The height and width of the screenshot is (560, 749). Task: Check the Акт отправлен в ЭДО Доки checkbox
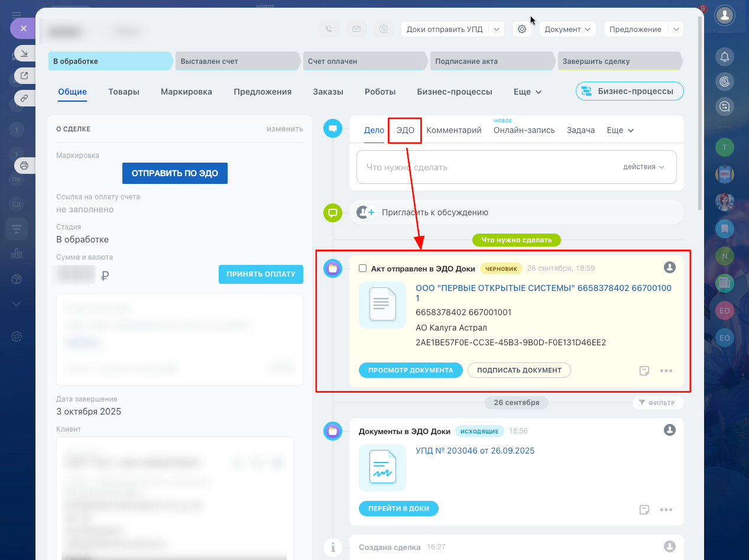[x=363, y=268]
